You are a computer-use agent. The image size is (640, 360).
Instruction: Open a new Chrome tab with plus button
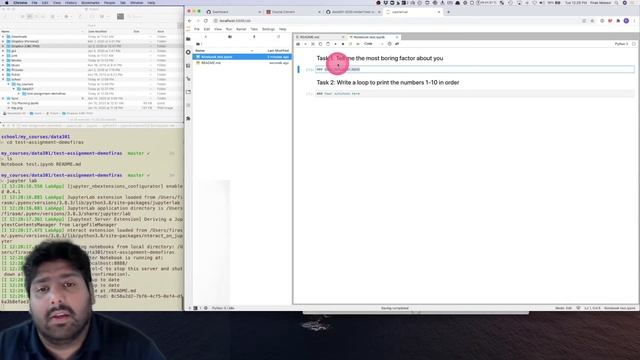pyautogui.click(x=448, y=12)
